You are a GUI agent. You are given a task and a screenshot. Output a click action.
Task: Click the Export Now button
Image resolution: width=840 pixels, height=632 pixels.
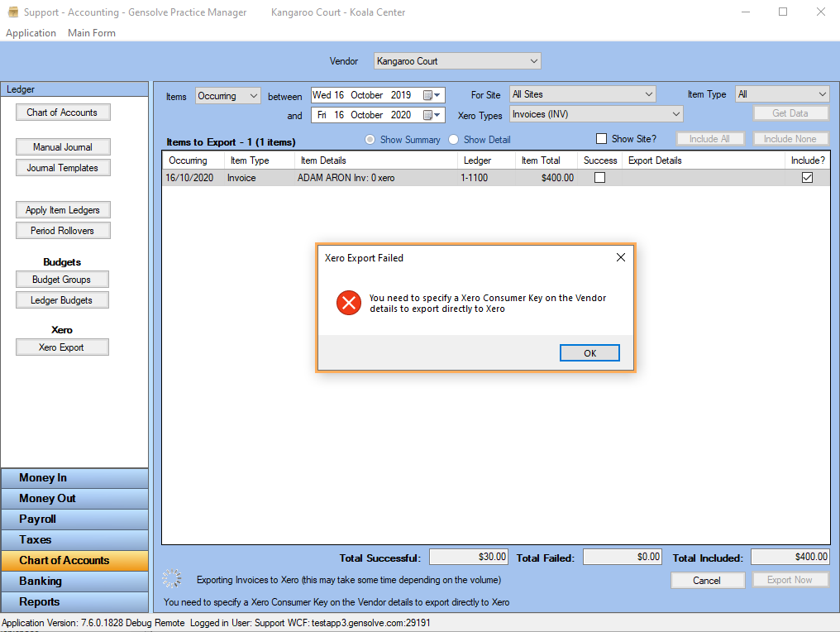click(x=790, y=580)
